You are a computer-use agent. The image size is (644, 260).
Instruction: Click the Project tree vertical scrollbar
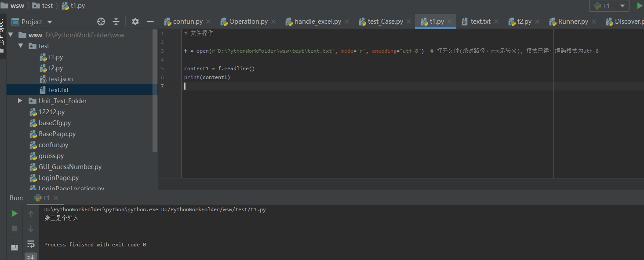tap(155, 90)
